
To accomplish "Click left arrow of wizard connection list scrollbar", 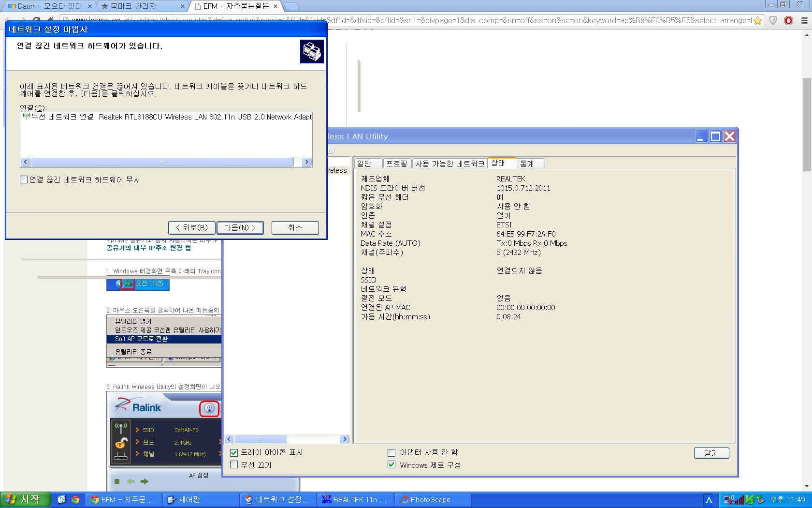I will 26,162.
